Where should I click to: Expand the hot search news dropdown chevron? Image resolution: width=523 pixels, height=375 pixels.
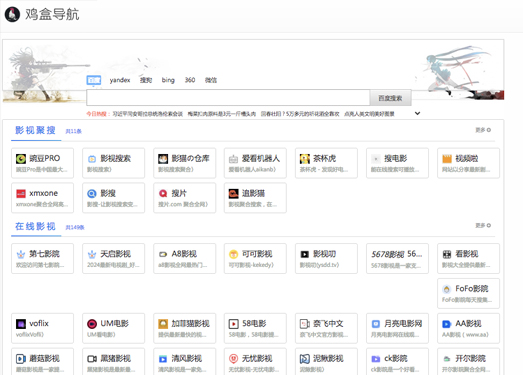coord(417,113)
